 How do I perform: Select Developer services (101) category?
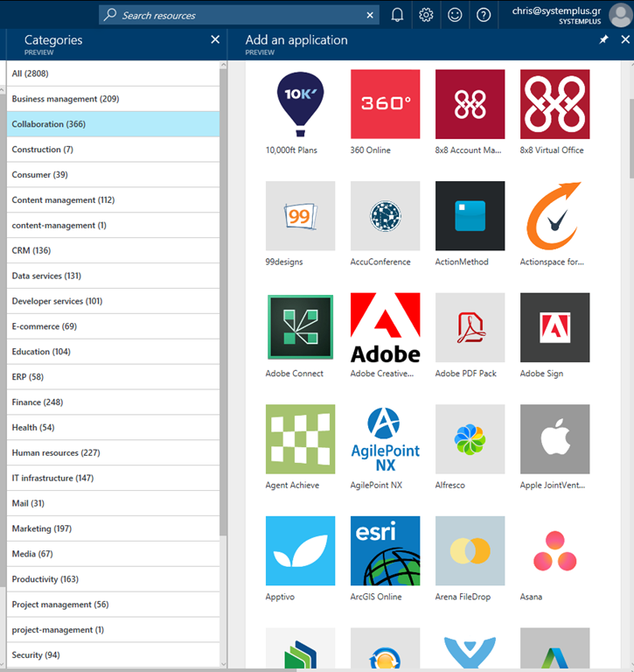[x=113, y=301]
